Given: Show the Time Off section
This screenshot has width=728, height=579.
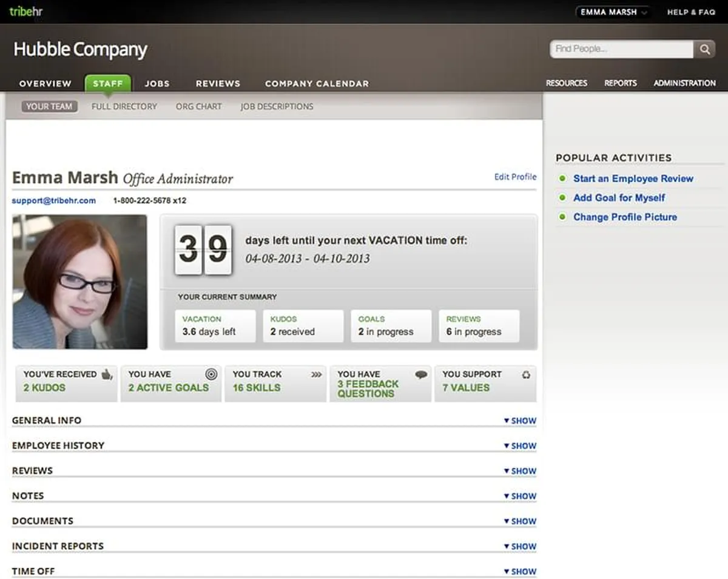Looking at the screenshot, I should [x=520, y=571].
